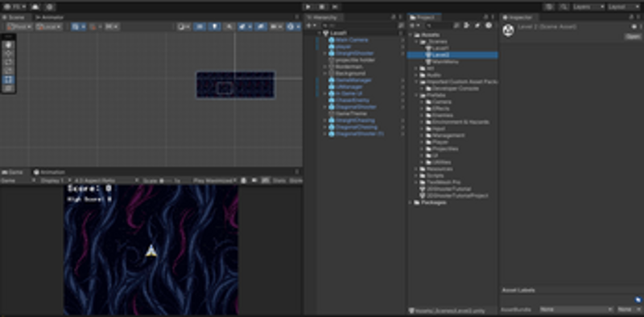The width and height of the screenshot is (644, 317).
Task: Expand the Enemies prefab folder
Action: pyautogui.click(x=422, y=115)
